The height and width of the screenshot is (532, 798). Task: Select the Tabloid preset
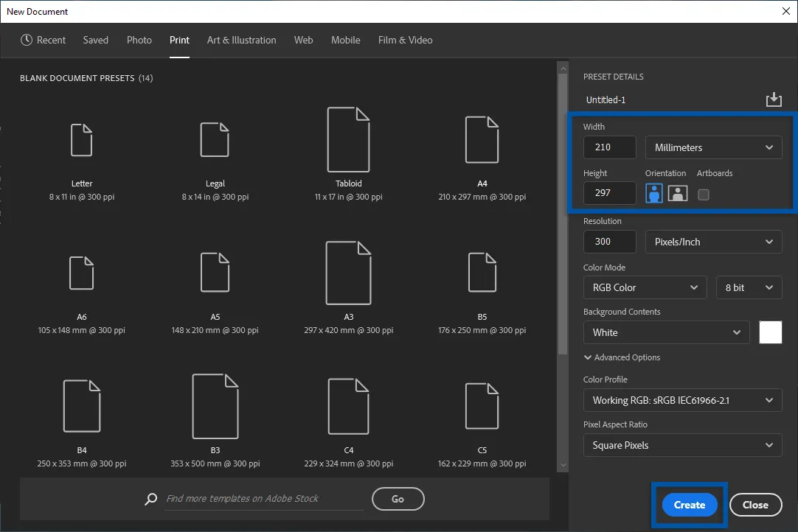(348, 140)
